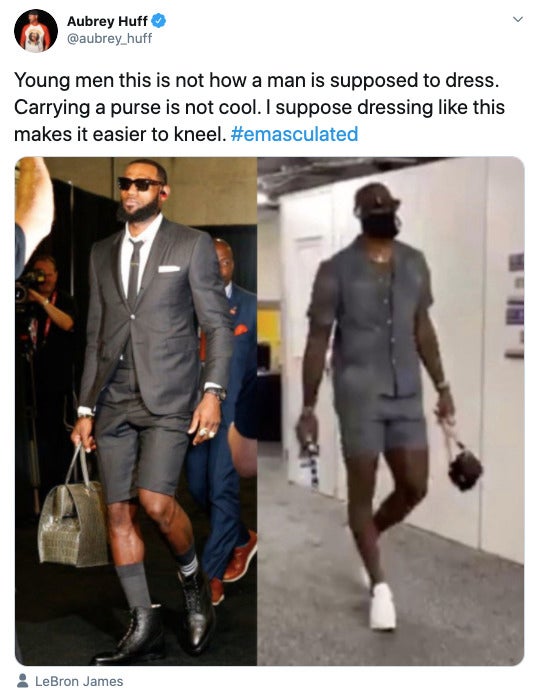Open the Aubrey Huff display name
This screenshot has height=694, width=536.
(107, 21)
